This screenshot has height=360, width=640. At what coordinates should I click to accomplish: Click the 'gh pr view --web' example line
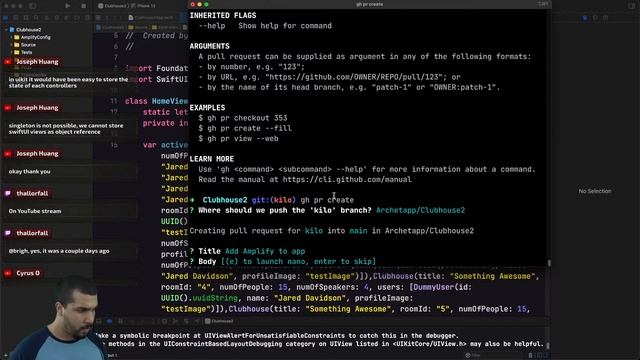coord(238,138)
